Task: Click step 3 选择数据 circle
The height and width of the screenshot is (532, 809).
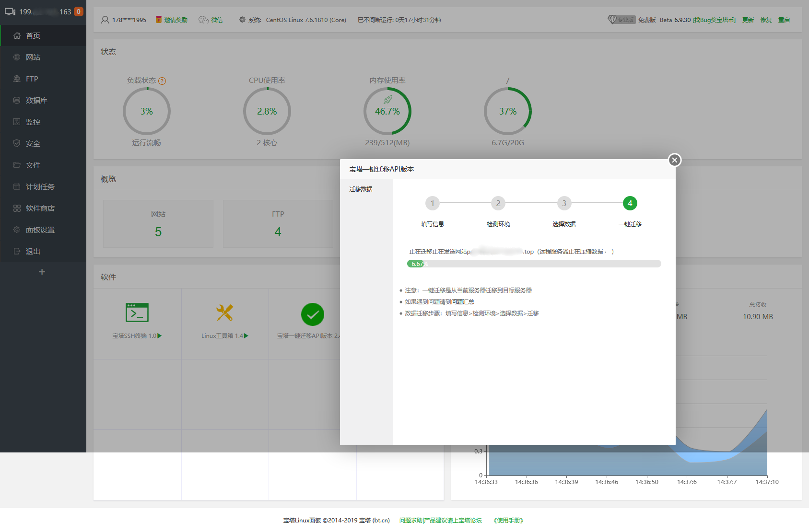Action: (x=564, y=203)
